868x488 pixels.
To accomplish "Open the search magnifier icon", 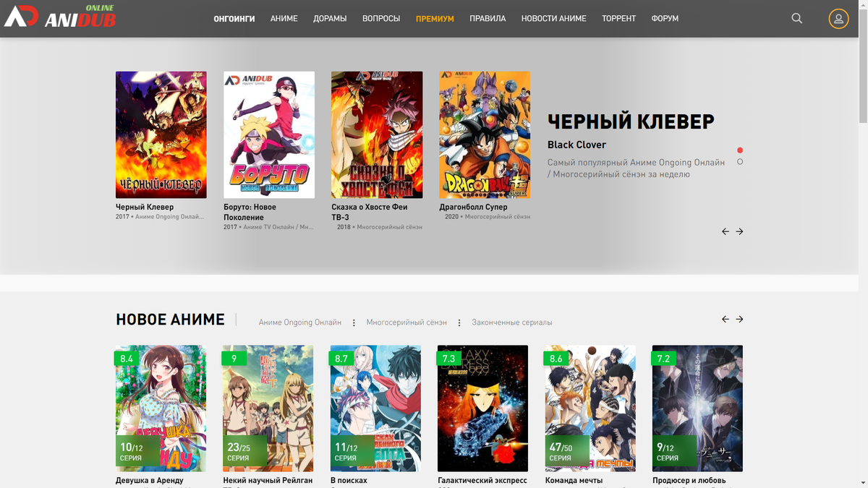I will pos(797,18).
